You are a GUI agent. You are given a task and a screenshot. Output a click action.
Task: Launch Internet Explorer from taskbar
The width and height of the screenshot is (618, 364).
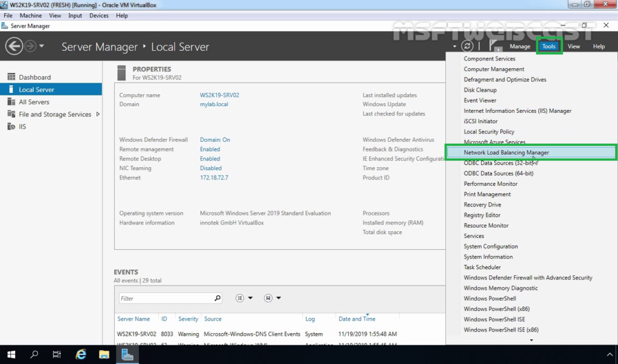81,354
